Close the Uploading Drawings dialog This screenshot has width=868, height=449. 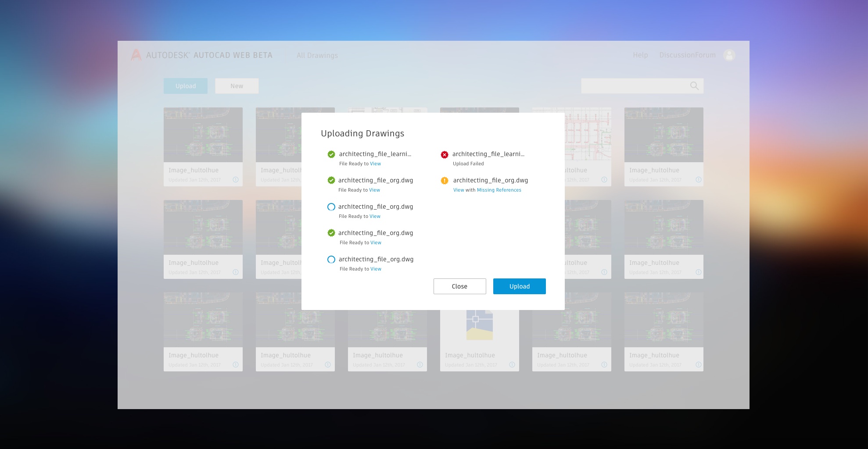click(x=459, y=286)
